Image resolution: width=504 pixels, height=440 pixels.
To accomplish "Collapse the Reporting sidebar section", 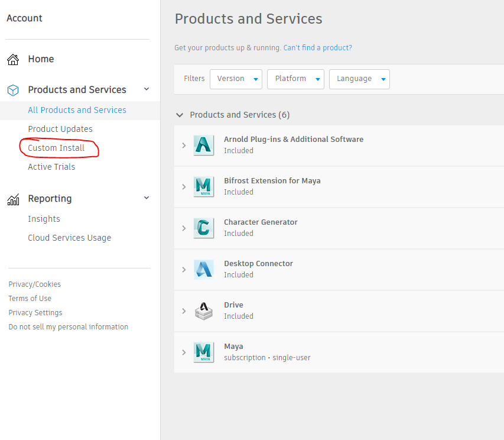I will tap(147, 198).
